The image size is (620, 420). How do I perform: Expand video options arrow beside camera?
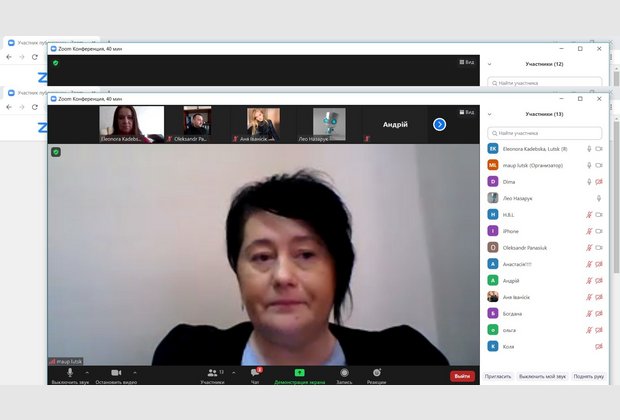click(135, 372)
